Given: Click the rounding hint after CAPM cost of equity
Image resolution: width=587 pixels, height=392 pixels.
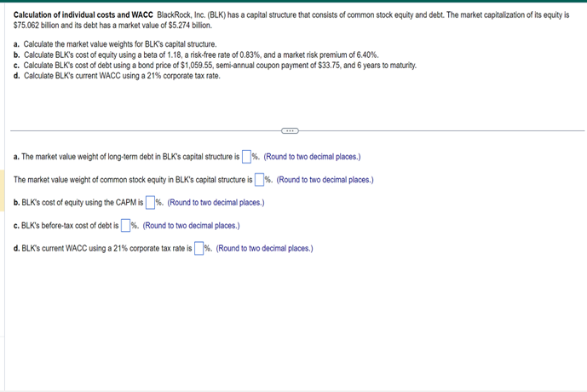Looking at the screenshot, I should coord(216,203).
